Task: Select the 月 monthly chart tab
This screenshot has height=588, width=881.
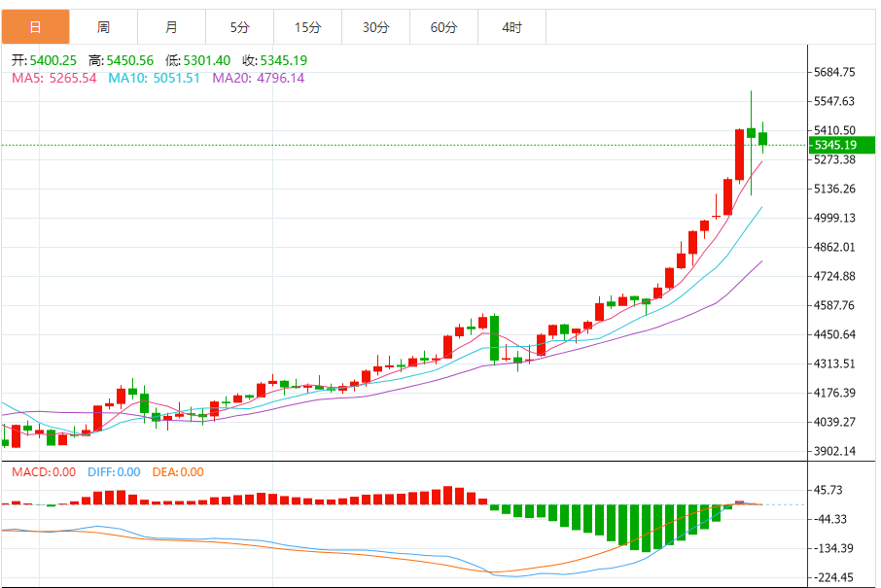Action: [171, 27]
